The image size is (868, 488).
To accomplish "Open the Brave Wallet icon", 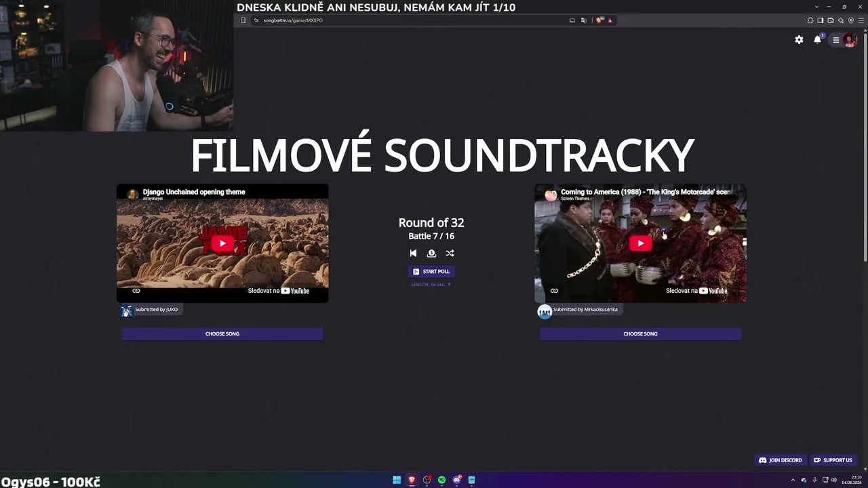I will click(x=830, y=20).
